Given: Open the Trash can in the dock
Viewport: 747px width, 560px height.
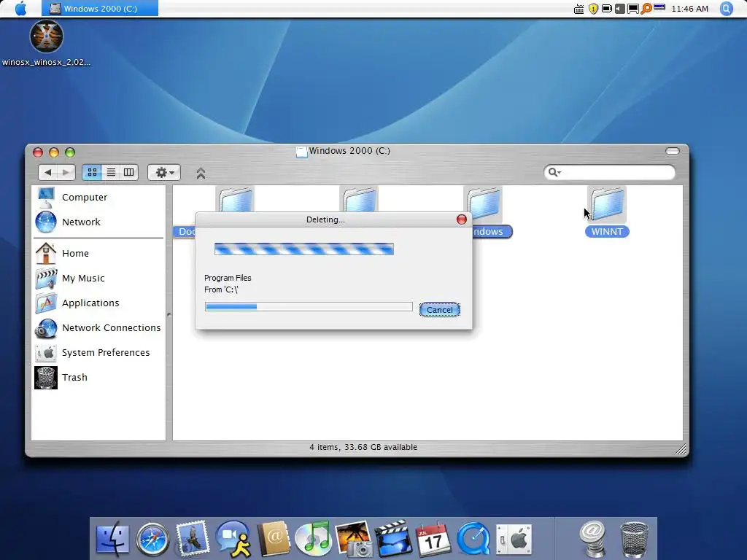Looking at the screenshot, I should point(634,540).
